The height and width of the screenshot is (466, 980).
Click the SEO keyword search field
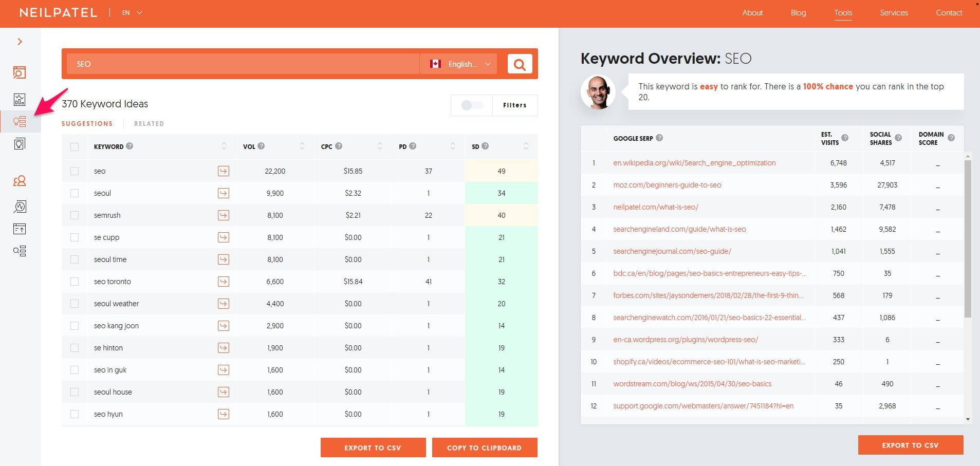243,64
